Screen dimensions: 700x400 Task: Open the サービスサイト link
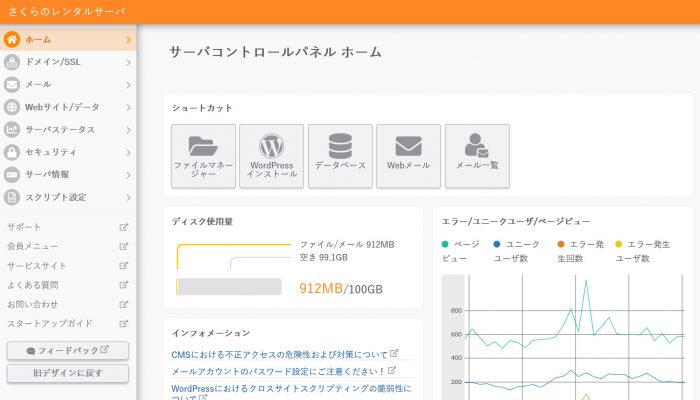click(37, 265)
